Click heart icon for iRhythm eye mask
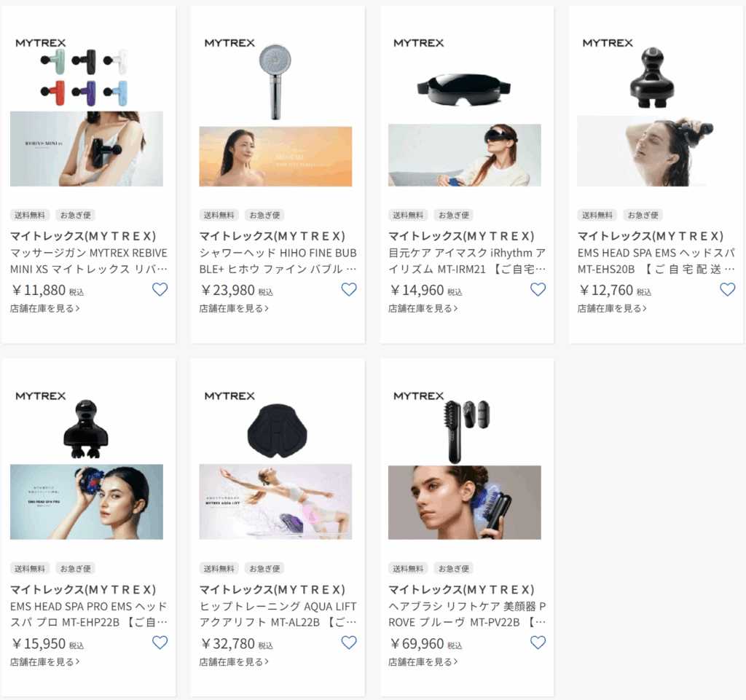Screen dimensions: 746x700 coord(538,290)
